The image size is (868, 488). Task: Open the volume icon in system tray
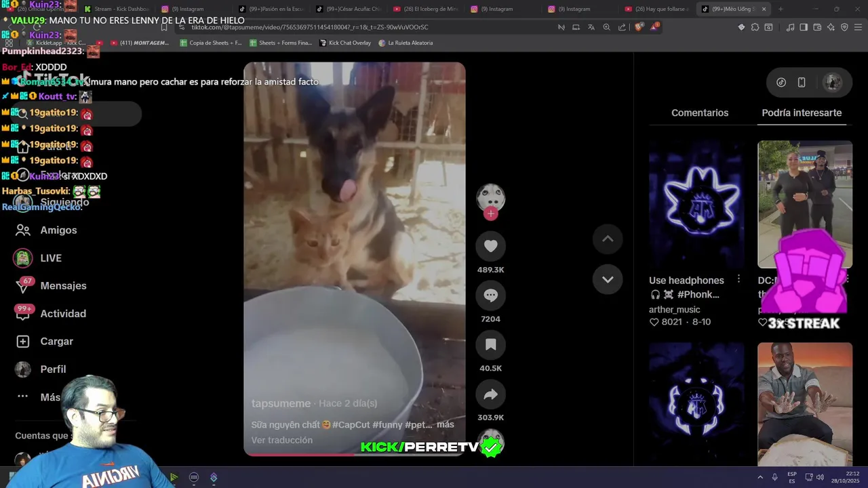tap(821, 477)
